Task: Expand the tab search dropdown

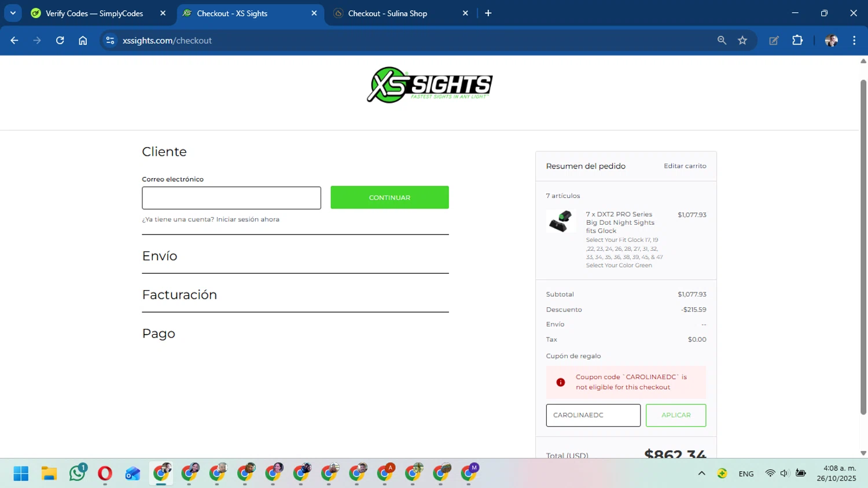Action: pyautogui.click(x=13, y=13)
